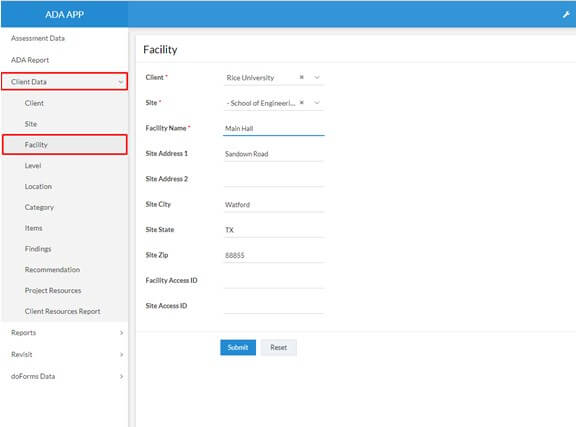Open the Site dropdown arrow
Image resolution: width=576 pixels, height=427 pixels.
(x=317, y=103)
